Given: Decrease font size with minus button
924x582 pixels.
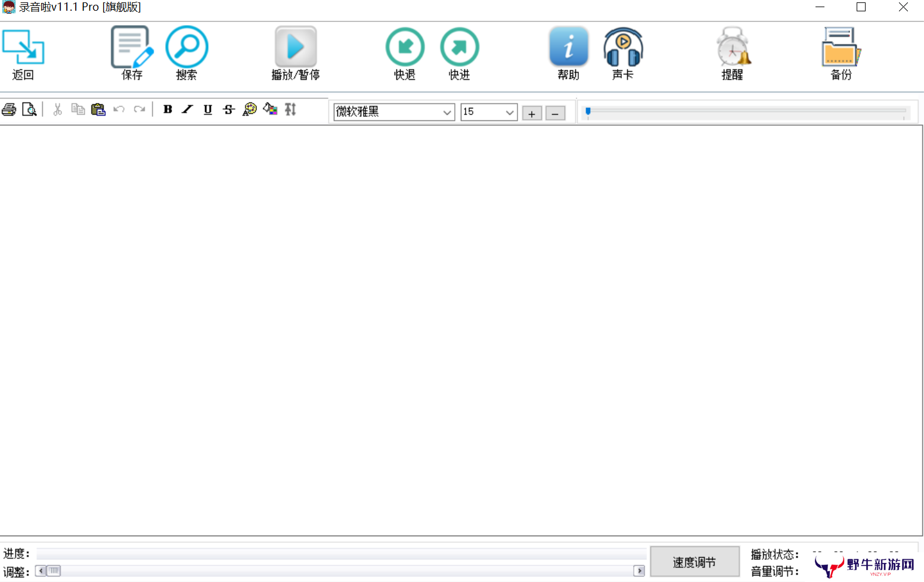Looking at the screenshot, I should pos(555,113).
